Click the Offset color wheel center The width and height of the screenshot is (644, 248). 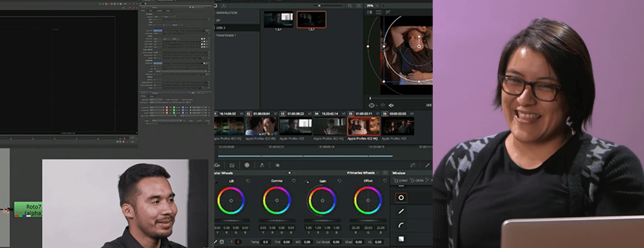click(368, 200)
